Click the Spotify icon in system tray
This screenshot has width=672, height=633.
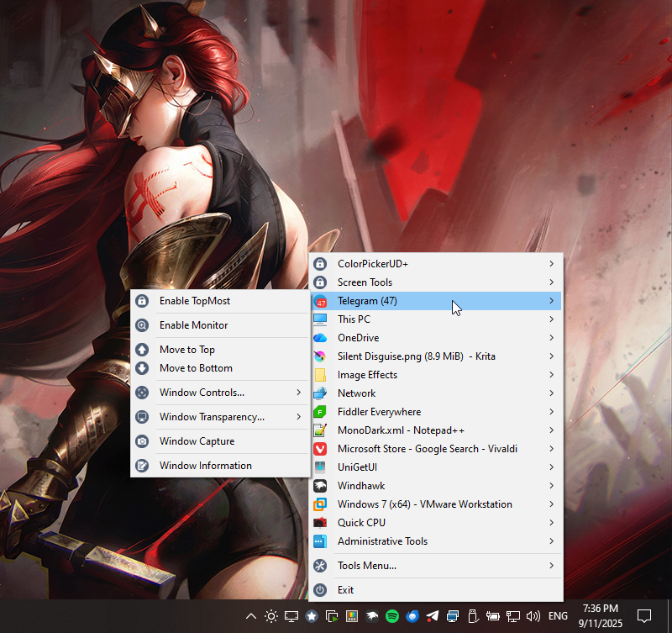(391, 616)
